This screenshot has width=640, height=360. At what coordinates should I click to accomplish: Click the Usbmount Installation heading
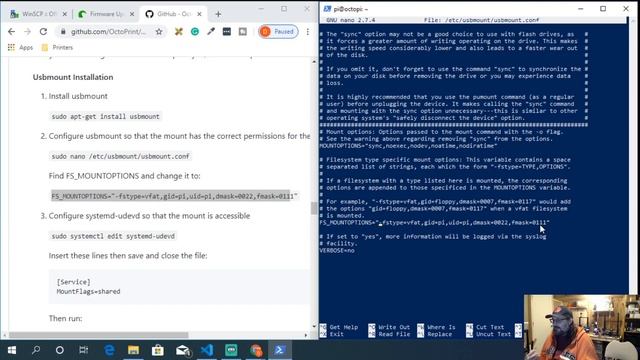pos(73,77)
